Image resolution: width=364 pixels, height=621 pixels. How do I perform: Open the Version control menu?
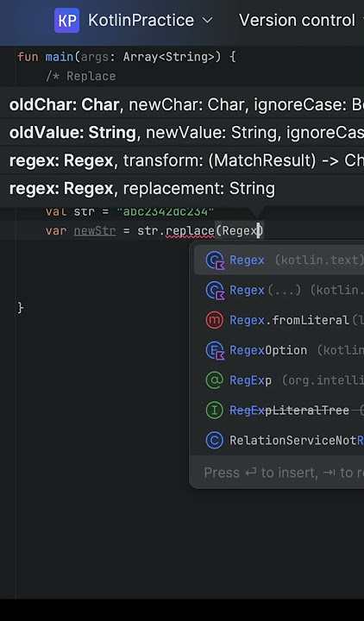[297, 20]
